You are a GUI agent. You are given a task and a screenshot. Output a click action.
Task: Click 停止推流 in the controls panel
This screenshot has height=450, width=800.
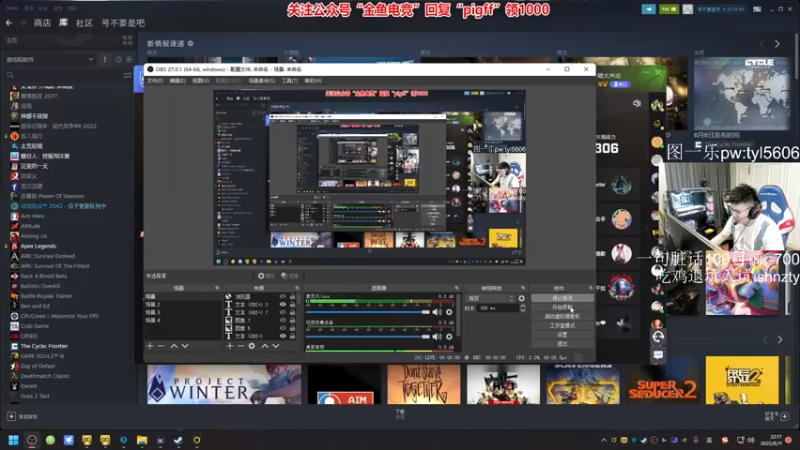pos(562,298)
